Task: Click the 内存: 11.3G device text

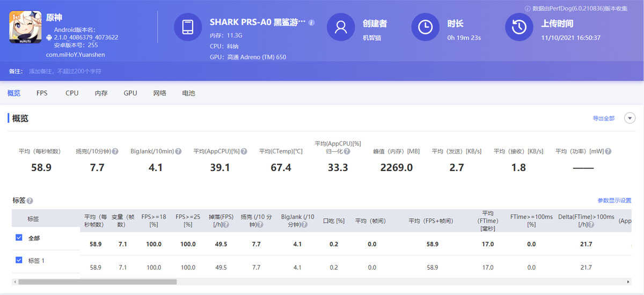Action: [226, 35]
